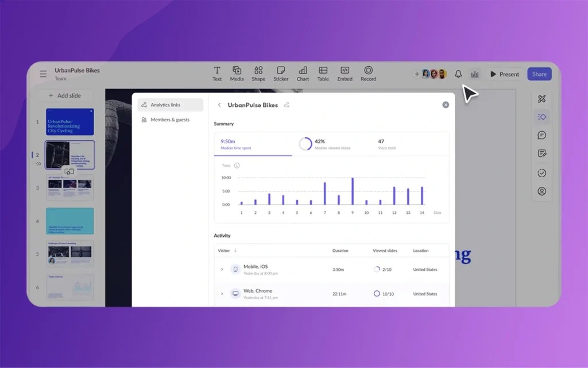
Task: Click the Embed tool
Action: [345, 74]
